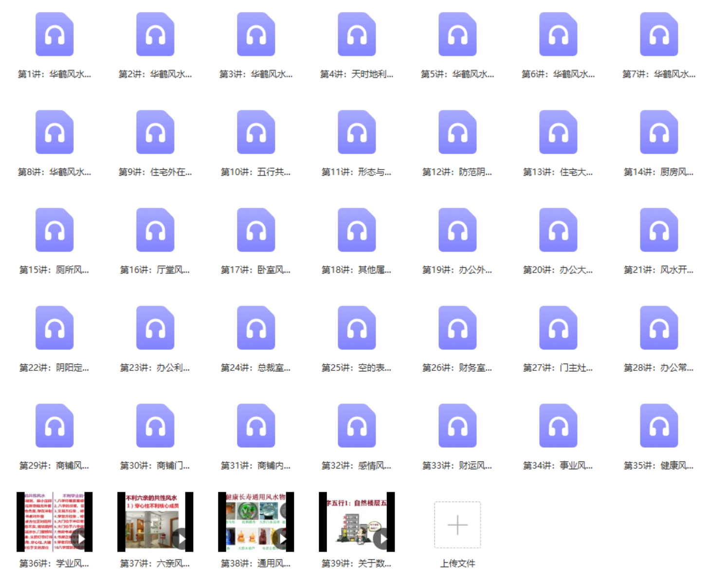Select the 第30讲: 商铺门 audio icon
This screenshot has height=588, width=710.
coord(155,426)
